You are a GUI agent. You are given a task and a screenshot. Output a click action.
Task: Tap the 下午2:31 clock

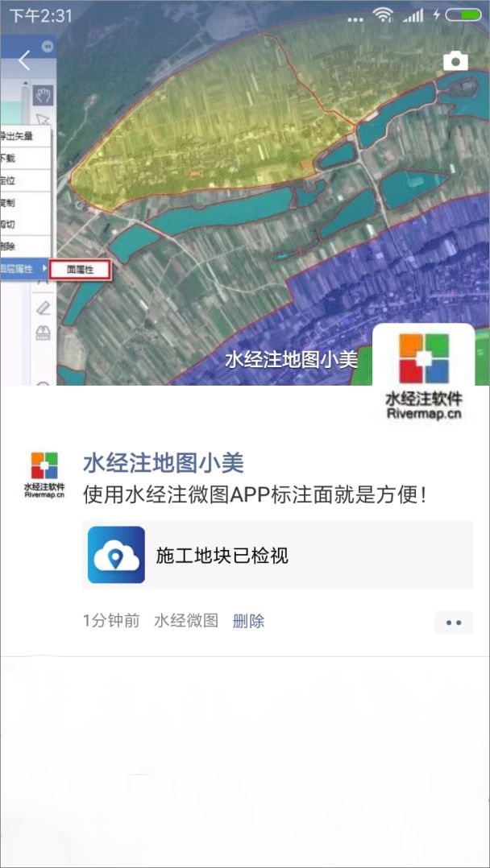[41, 15]
